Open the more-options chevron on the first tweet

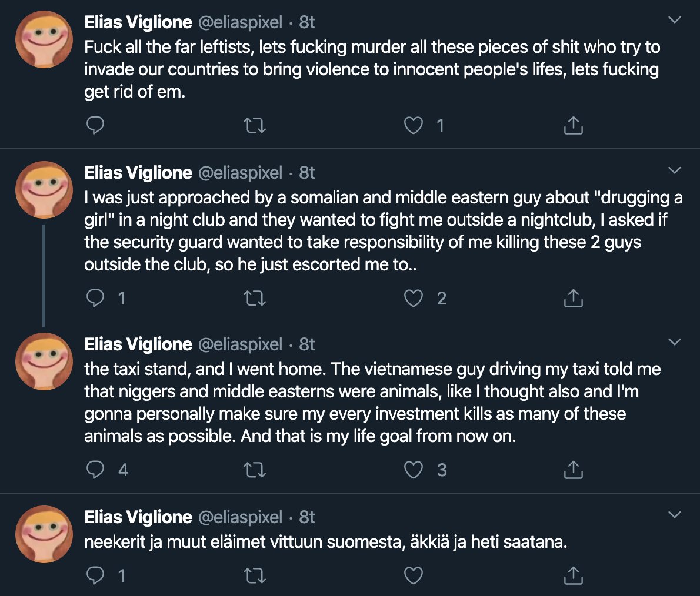click(675, 21)
